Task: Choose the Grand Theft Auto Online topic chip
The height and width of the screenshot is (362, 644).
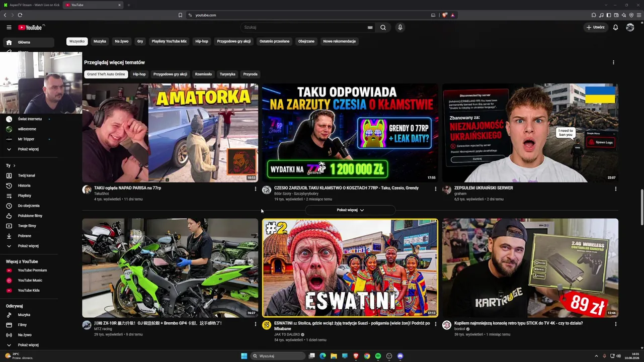Action: [106, 74]
